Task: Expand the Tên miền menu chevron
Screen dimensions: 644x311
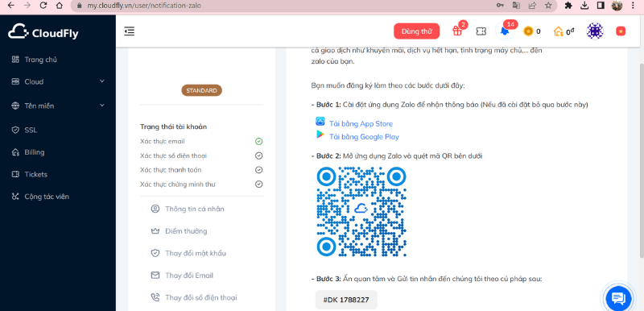Action: click(x=102, y=106)
